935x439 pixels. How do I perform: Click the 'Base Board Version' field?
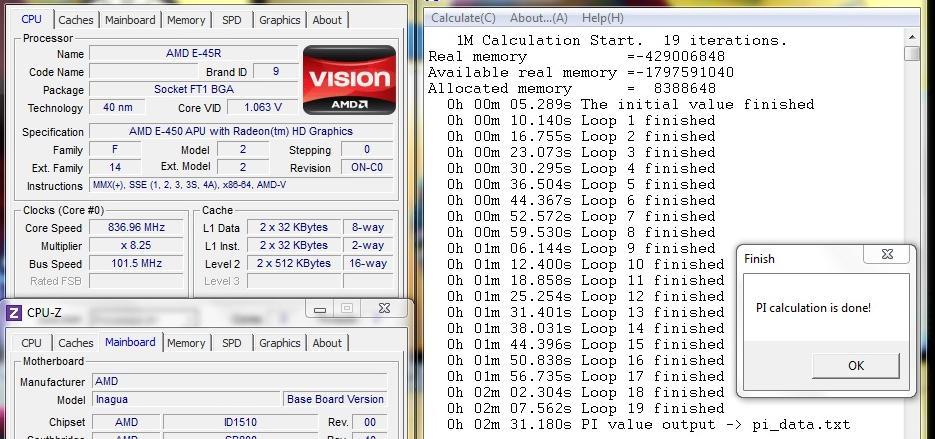click(x=335, y=399)
